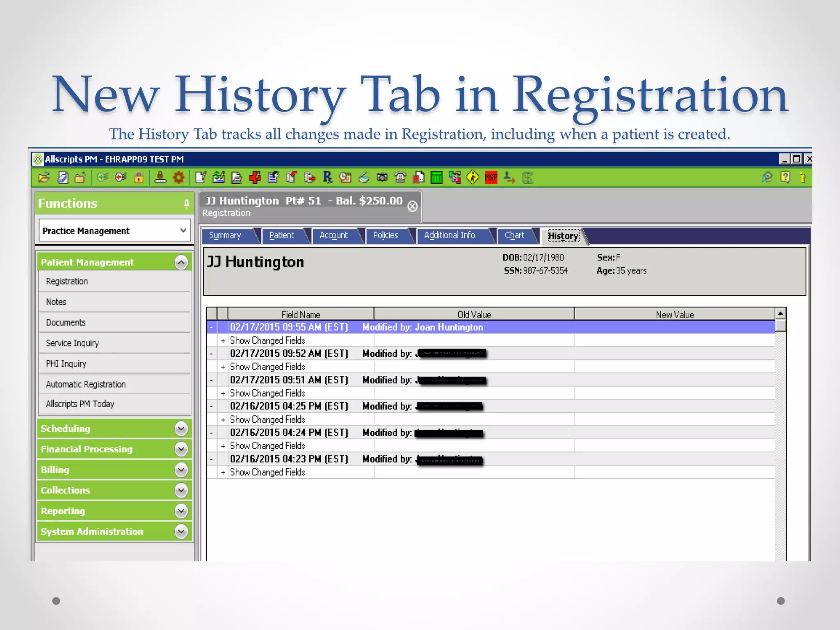The height and width of the screenshot is (630, 840).
Task: Close the JJ Huntington registration tab
Action: tap(412, 206)
